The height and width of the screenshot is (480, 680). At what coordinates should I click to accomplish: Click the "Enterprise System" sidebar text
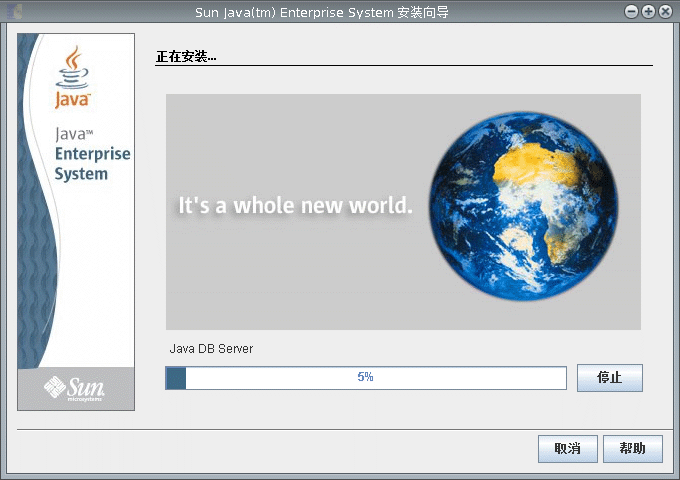click(x=92, y=163)
